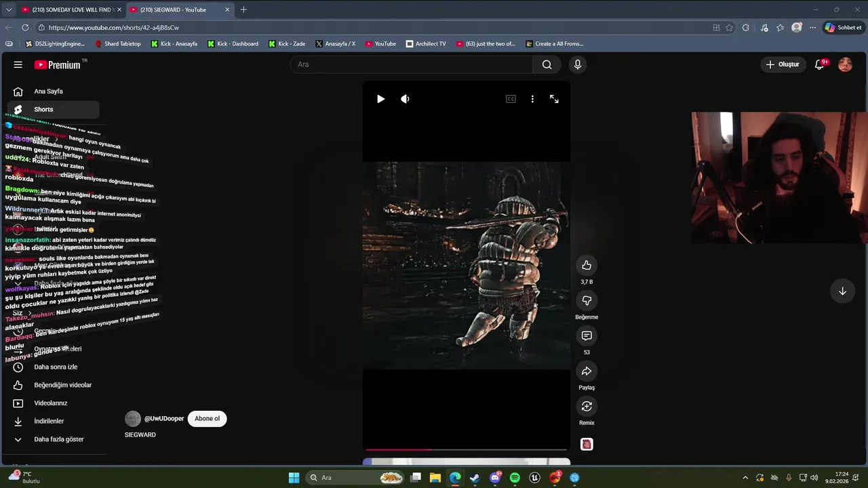The width and height of the screenshot is (868, 488).
Task: Select Shorts in the sidebar
Action: 53,109
